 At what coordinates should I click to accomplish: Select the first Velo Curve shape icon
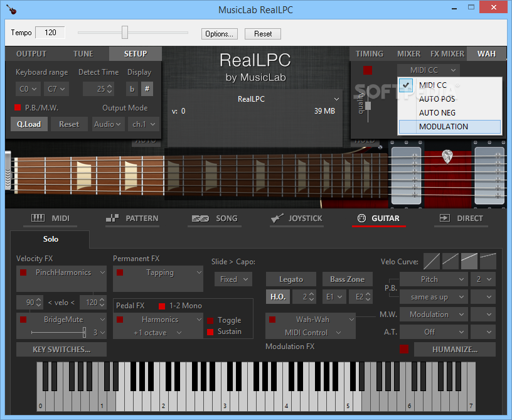pos(431,261)
